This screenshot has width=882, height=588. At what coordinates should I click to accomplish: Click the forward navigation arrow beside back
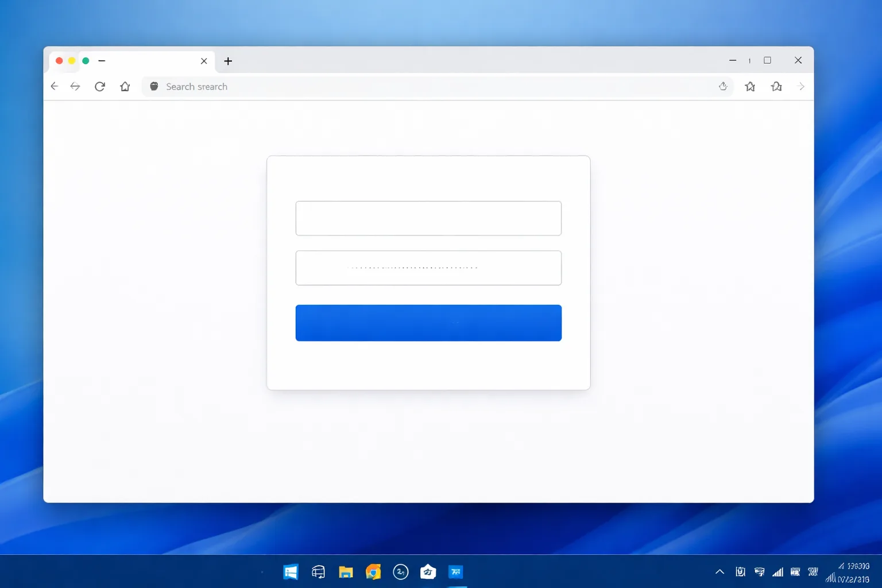click(x=75, y=86)
